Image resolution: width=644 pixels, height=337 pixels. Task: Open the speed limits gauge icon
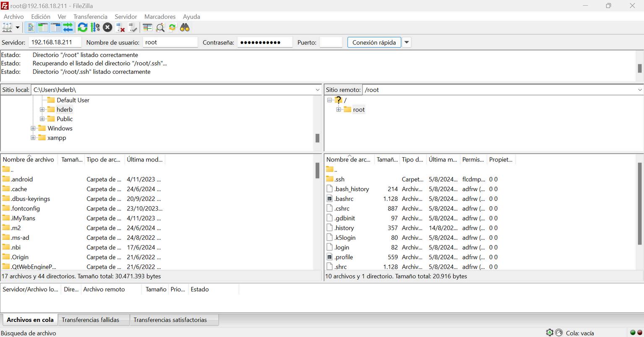(x=559, y=333)
